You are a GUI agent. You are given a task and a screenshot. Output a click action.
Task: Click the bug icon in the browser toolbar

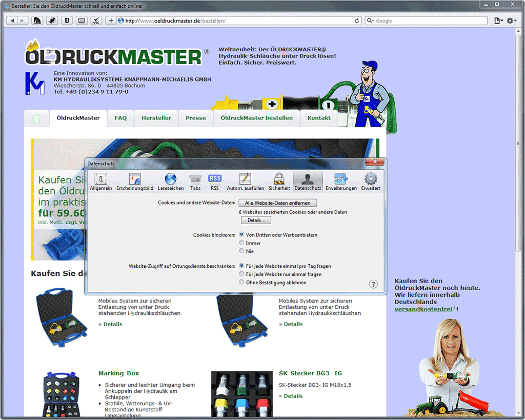tap(52, 21)
